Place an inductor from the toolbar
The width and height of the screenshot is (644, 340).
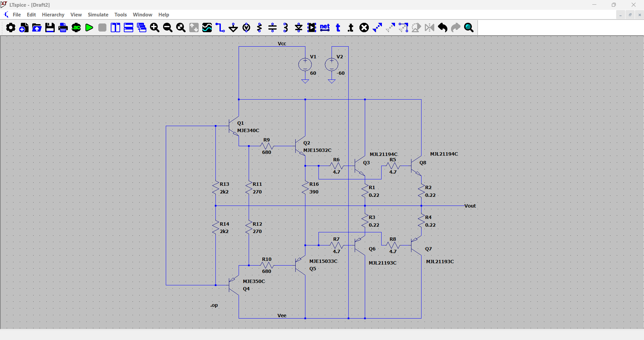286,27
